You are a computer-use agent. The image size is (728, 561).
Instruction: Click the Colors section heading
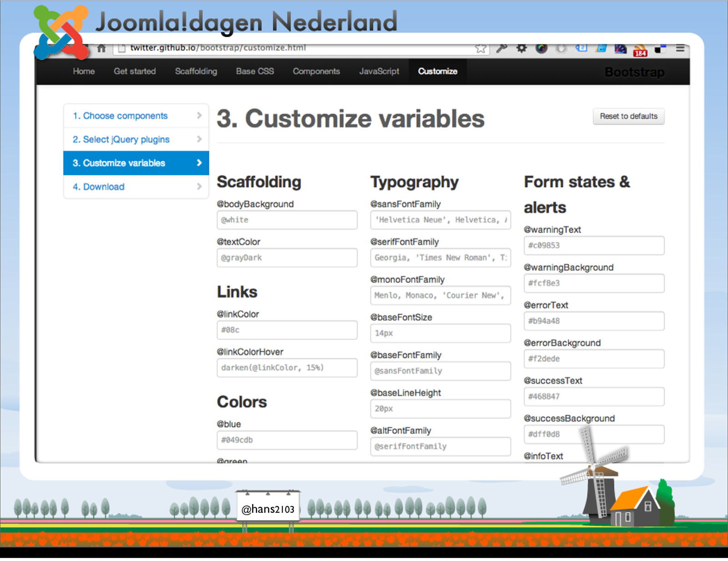point(242,402)
